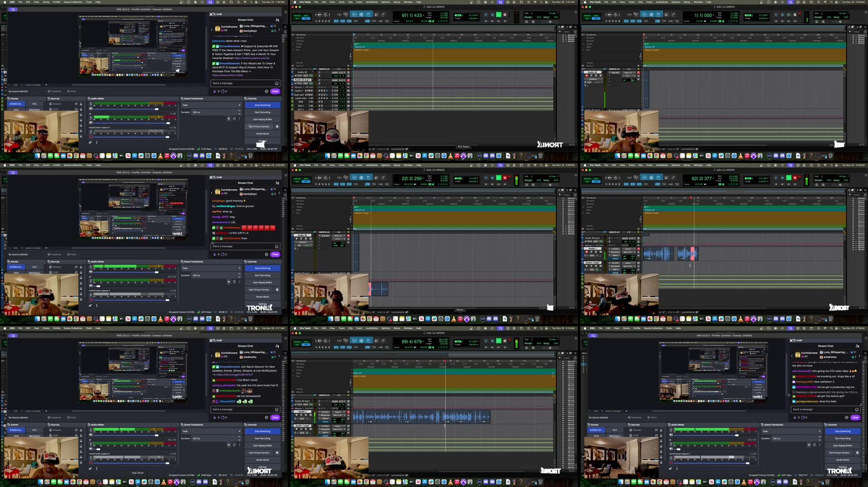Mute the second audio mixer channel in the 1:55 AM frame
Viewport: 868px width, 487px height.
[x=91, y=122]
